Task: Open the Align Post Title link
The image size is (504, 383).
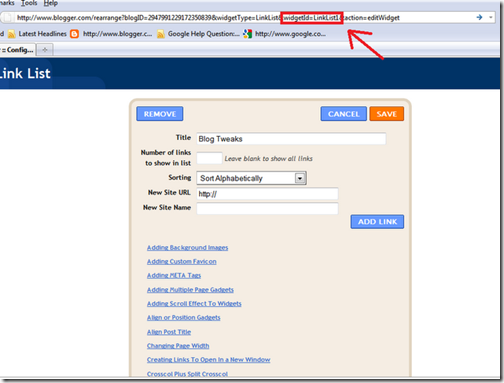Action: coord(169,332)
